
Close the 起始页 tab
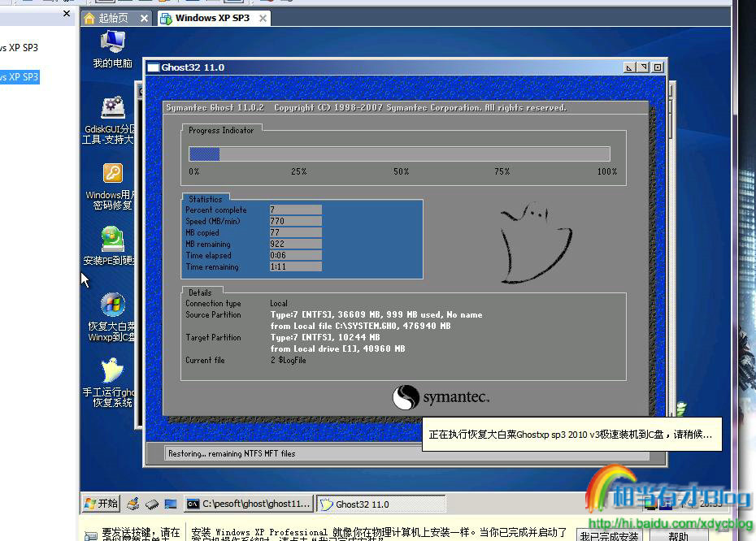[144, 19]
